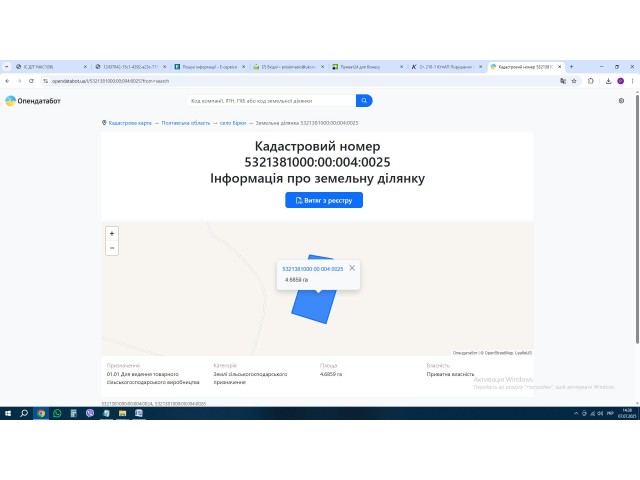This screenshot has height=480, width=640.
Task: Open the browser extensions icon
Action: click(591, 81)
